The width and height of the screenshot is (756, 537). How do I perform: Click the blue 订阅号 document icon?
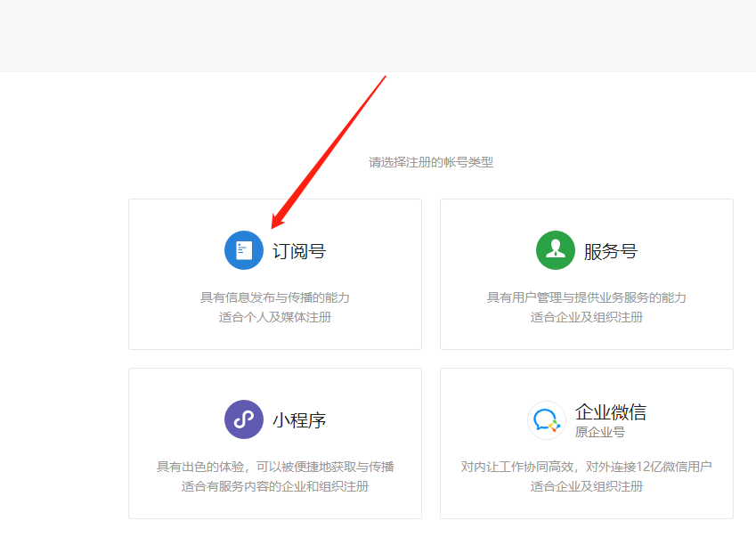coord(243,250)
